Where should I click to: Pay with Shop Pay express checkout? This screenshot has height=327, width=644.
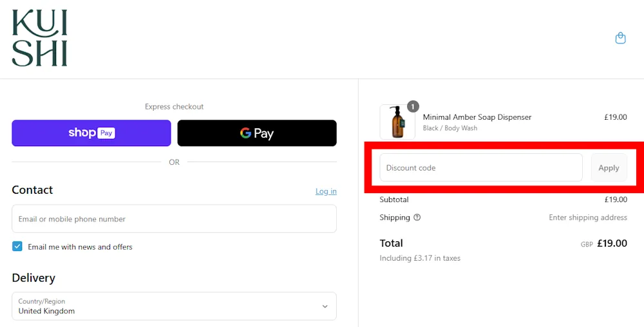(91, 133)
